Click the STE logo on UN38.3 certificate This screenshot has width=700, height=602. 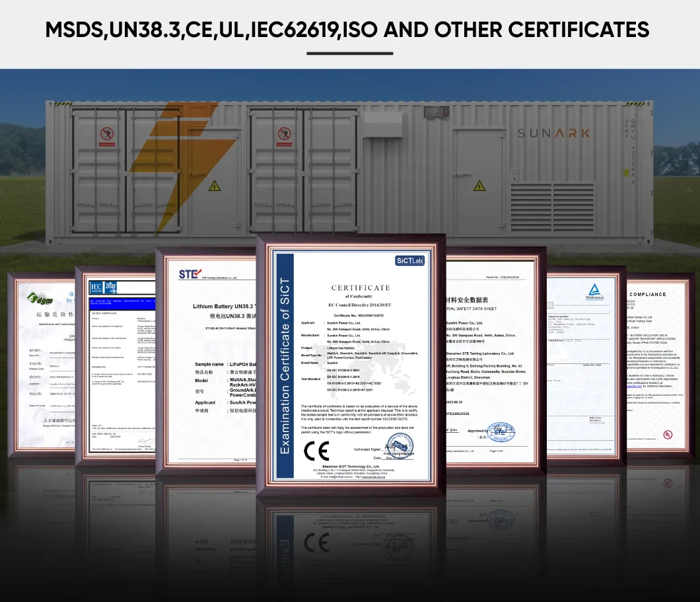point(190,274)
